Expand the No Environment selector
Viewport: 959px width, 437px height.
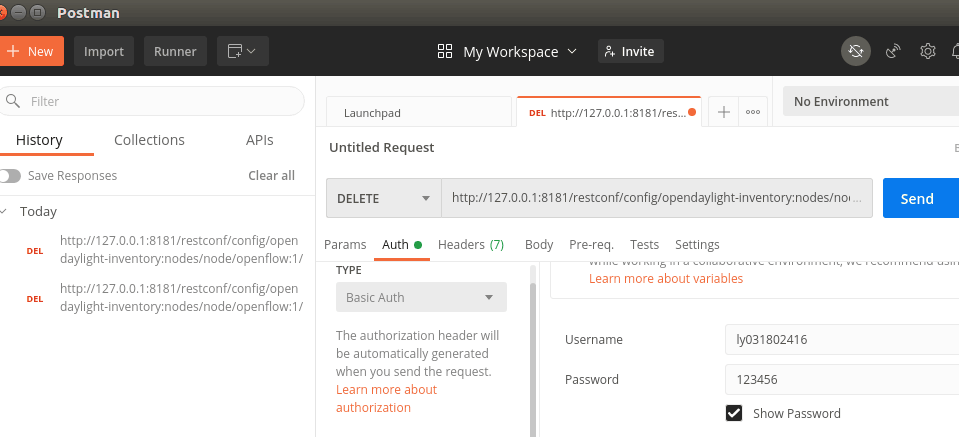click(870, 101)
